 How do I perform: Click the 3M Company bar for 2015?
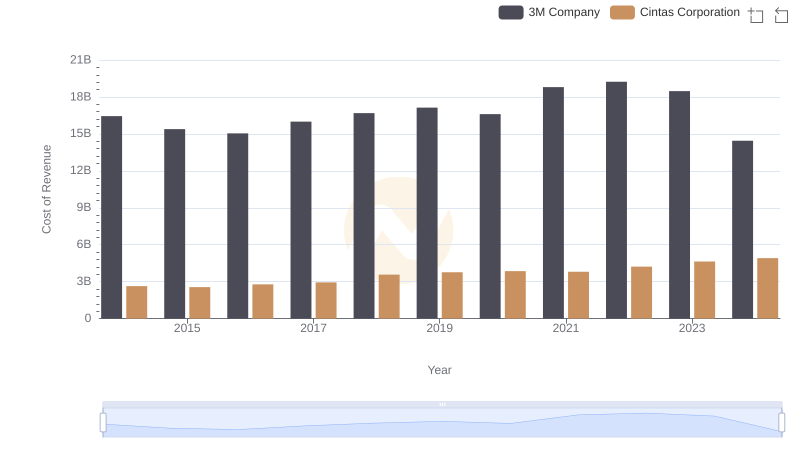[x=174, y=224]
